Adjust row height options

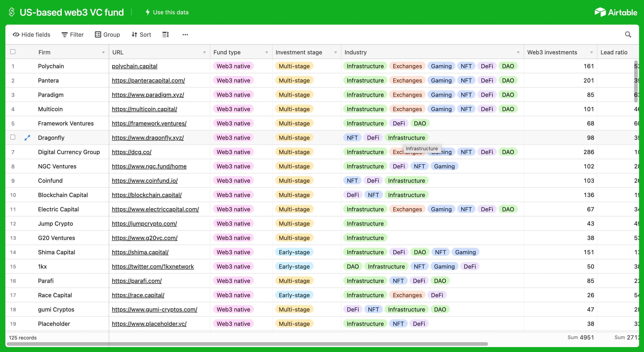coord(165,34)
